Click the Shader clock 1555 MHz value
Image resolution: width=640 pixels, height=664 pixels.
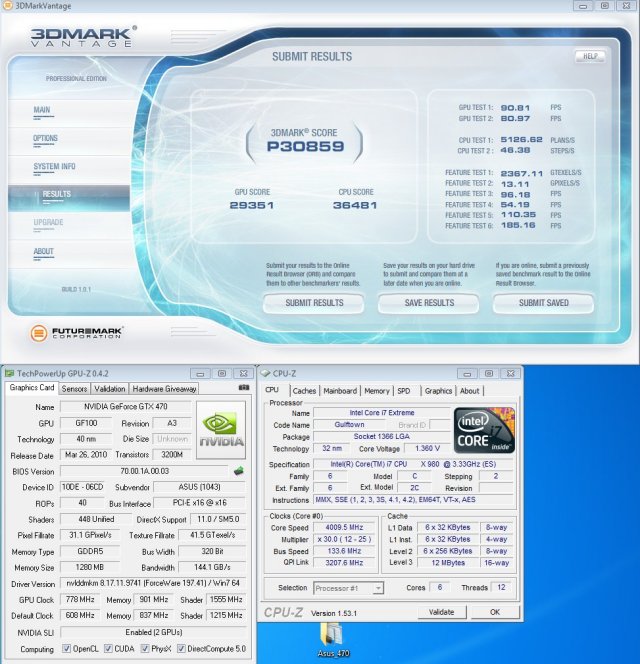(x=226, y=599)
